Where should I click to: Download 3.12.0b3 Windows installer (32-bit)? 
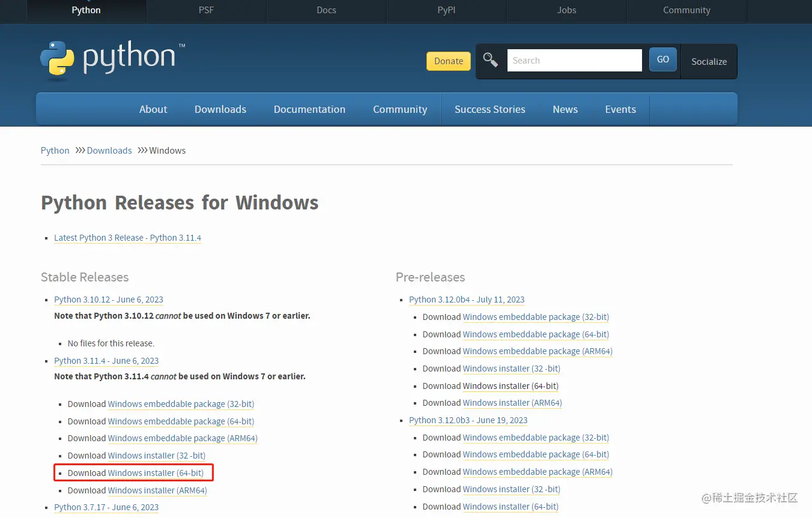[512, 489]
